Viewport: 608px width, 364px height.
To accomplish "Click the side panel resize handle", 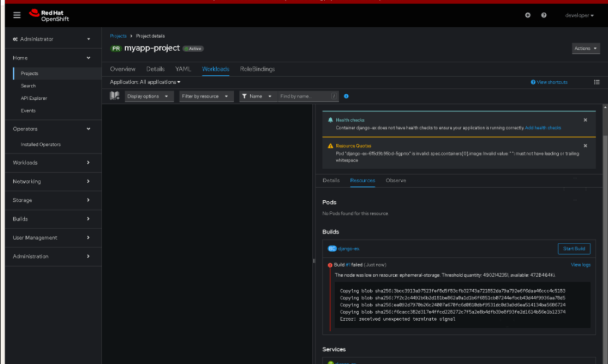I will point(314,261).
